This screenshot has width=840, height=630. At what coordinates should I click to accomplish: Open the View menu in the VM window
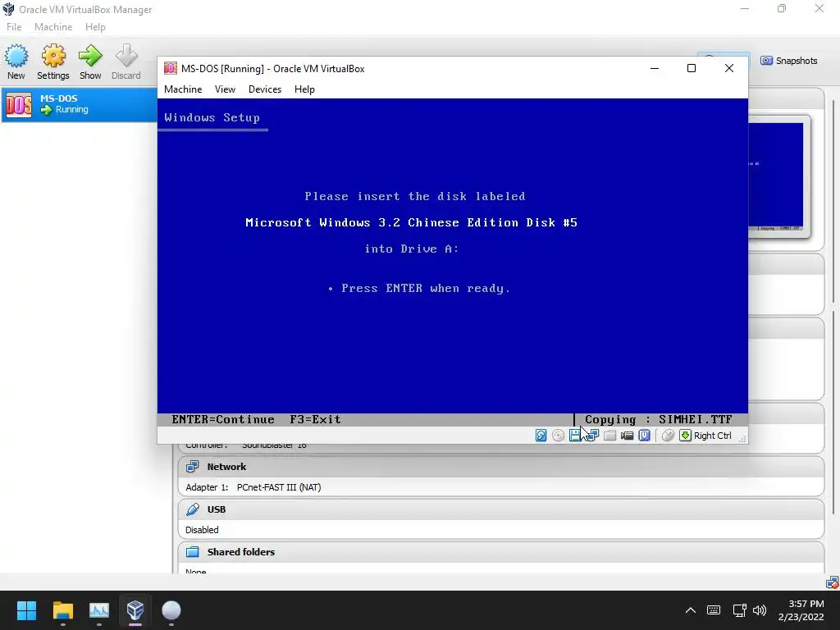(225, 89)
